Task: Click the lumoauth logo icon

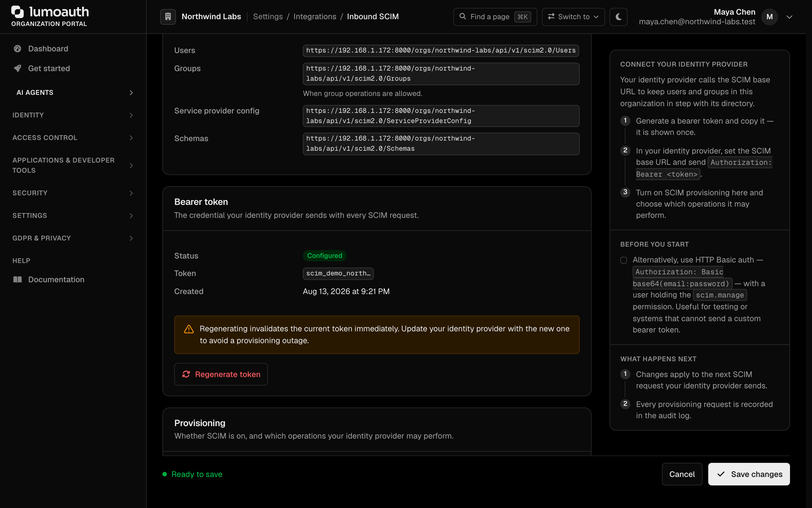Action: [17, 12]
